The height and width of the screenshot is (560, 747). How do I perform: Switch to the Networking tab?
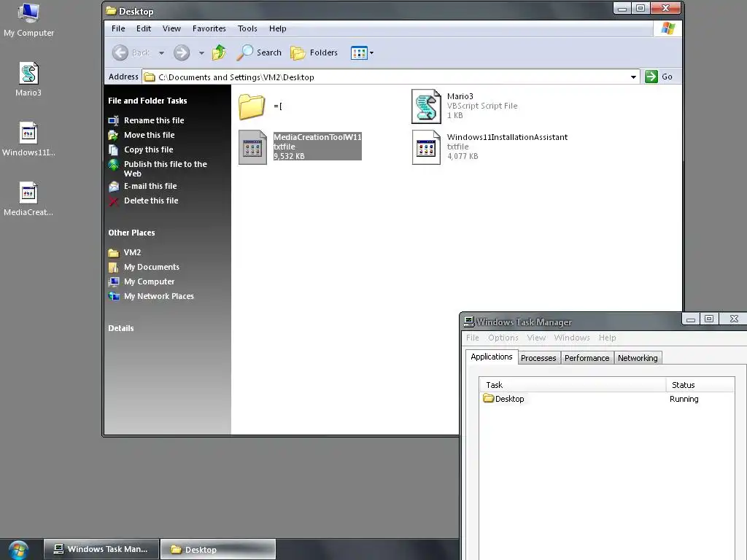click(638, 358)
